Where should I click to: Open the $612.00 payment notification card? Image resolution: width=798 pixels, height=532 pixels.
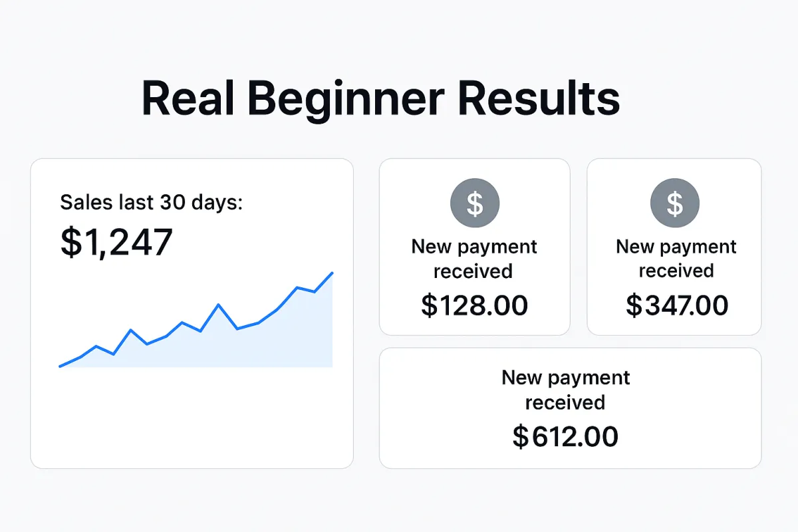571,408
